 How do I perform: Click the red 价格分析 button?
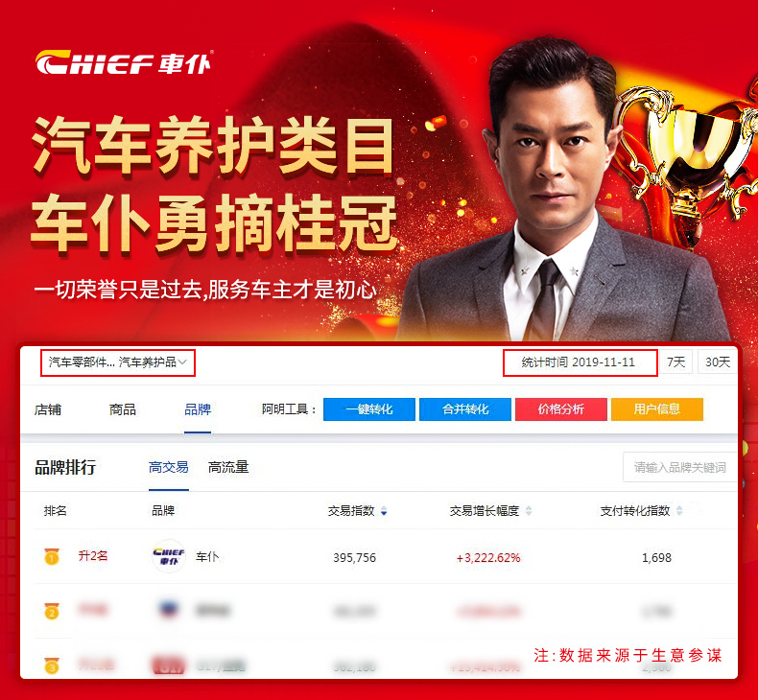pyautogui.click(x=560, y=409)
